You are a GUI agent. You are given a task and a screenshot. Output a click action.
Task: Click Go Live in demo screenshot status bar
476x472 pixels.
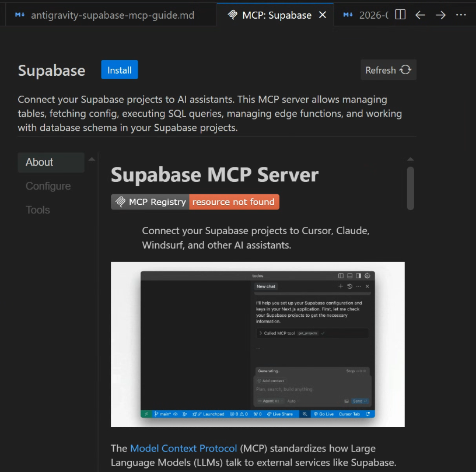pos(324,414)
